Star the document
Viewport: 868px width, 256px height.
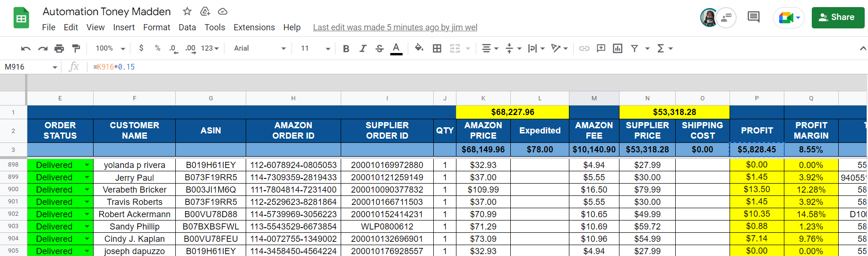[x=187, y=11]
